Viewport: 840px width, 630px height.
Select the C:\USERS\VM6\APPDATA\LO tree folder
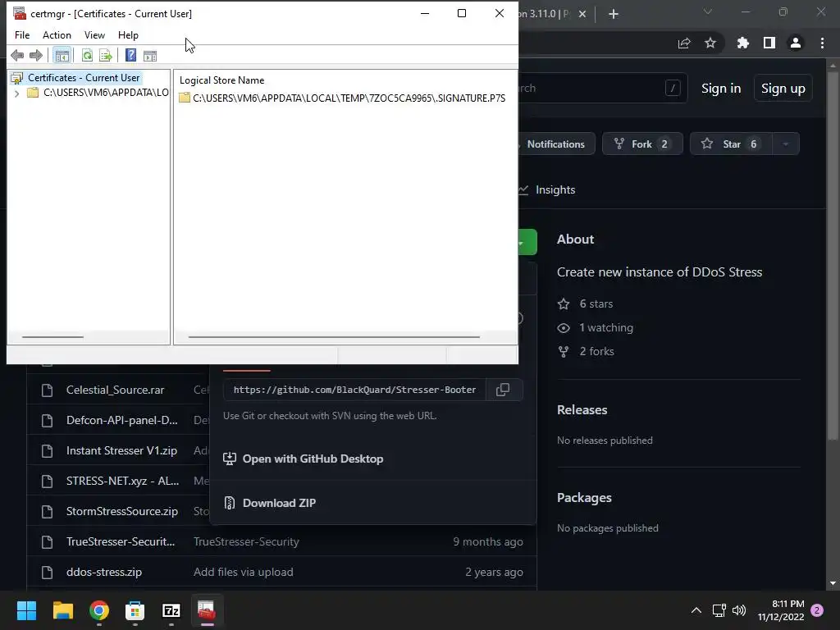pyautogui.click(x=106, y=93)
